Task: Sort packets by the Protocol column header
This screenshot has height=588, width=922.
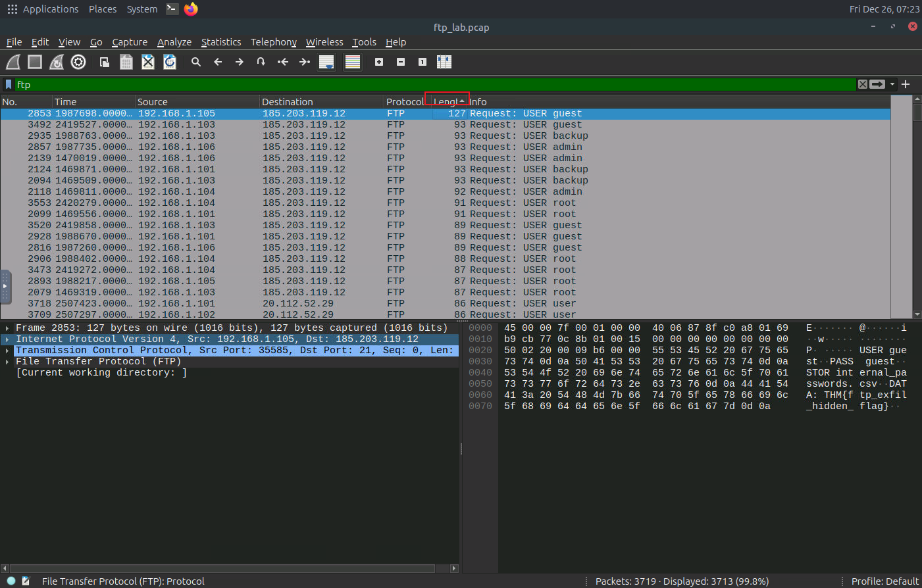Action: pyautogui.click(x=404, y=102)
